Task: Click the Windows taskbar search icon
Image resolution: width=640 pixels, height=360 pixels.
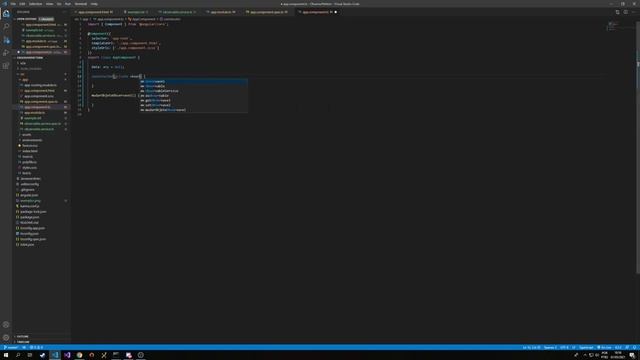Action: [18, 355]
